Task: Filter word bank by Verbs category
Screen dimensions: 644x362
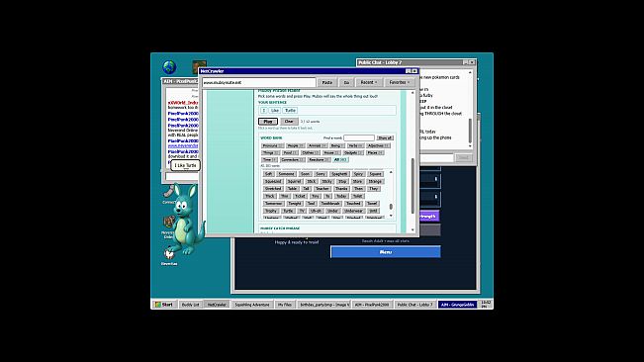Action: point(355,145)
